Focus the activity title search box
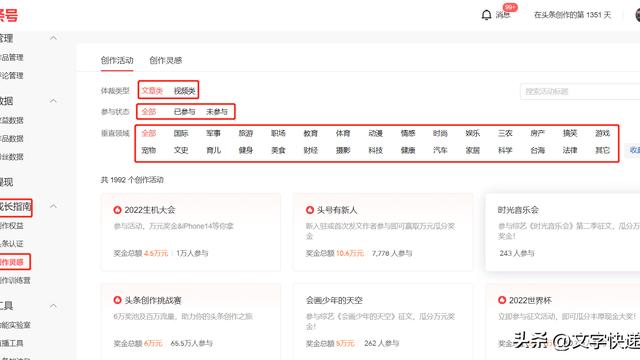Image resolution: width=640 pixels, height=360 pixels. click(580, 91)
